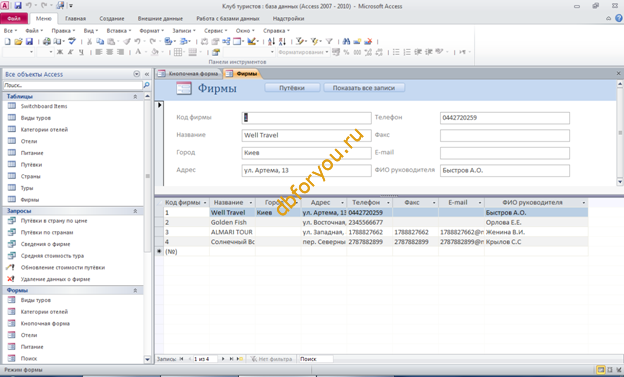Click the search magnifier in navigation pane
The width and height of the screenshot is (624, 377).
tap(146, 85)
